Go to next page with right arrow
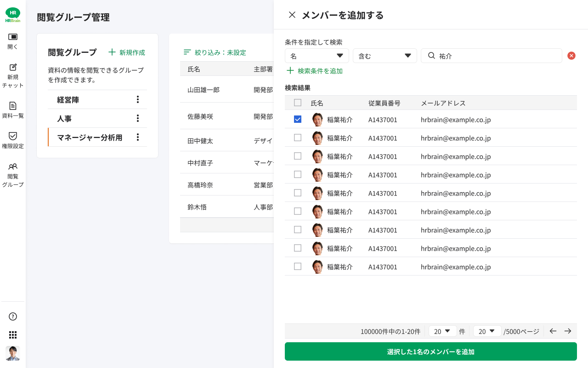588x368 pixels. (568, 331)
